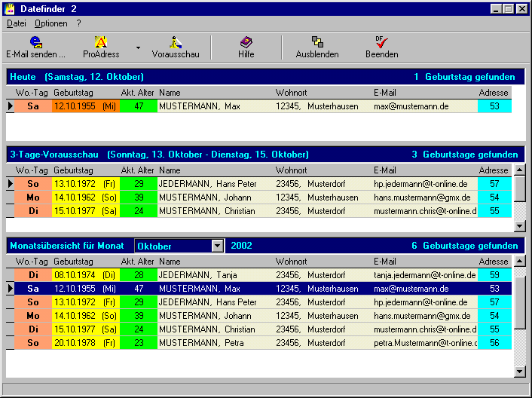Click the Datefinder title bar app icon

pos(10,9)
